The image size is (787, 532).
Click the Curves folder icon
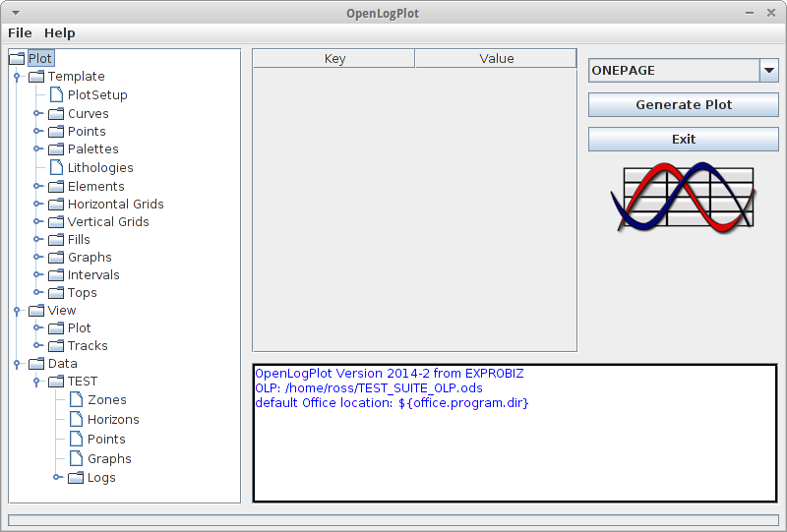(56, 114)
